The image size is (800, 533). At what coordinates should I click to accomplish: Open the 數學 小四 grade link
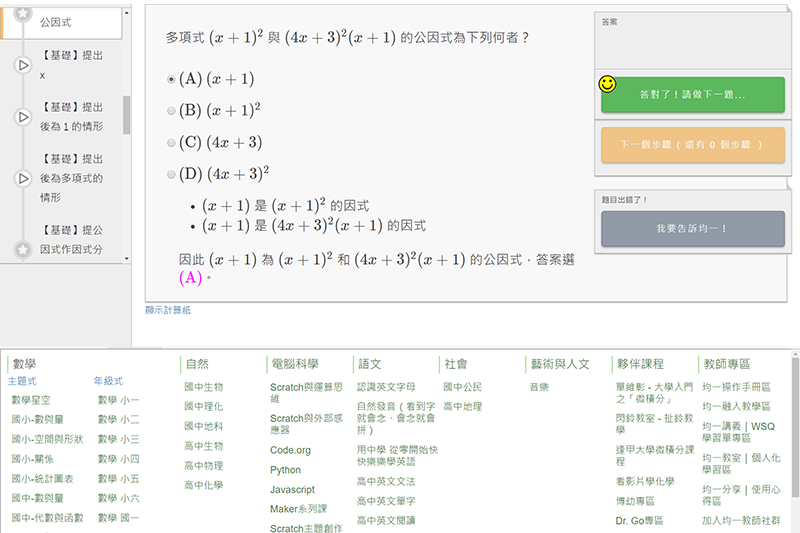tap(118, 459)
